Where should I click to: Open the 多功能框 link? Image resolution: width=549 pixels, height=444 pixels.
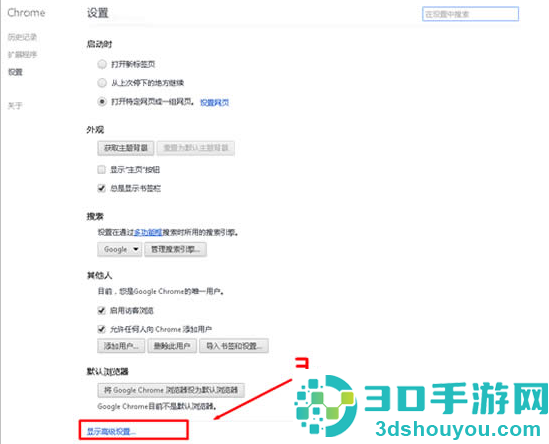tap(148, 232)
